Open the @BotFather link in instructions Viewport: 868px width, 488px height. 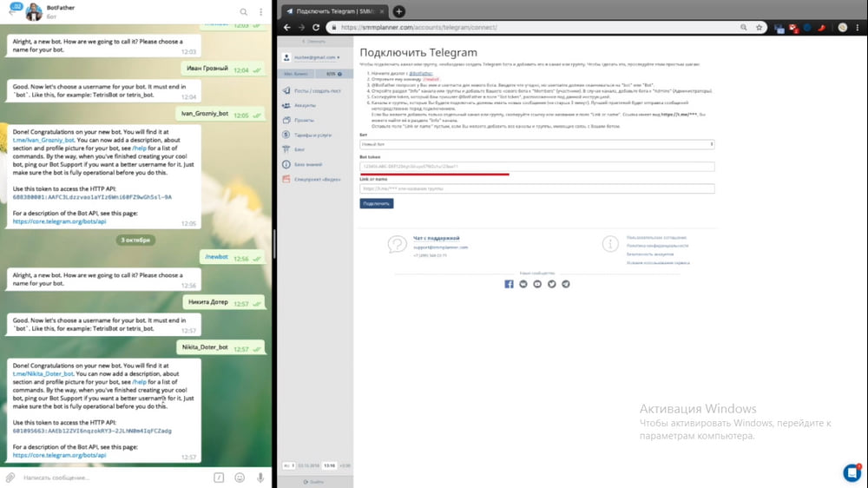tap(421, 74)
